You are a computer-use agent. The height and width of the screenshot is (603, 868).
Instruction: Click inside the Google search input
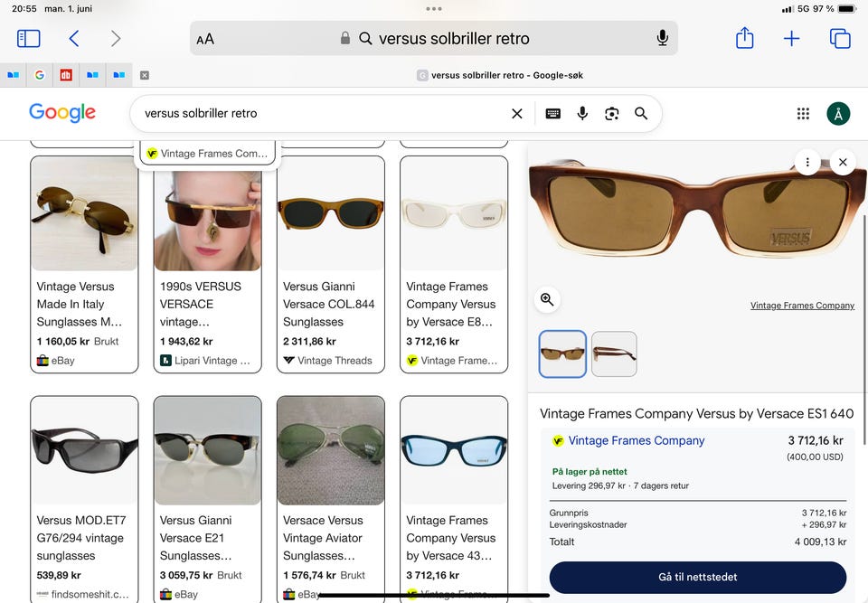(x=321, y=114)
